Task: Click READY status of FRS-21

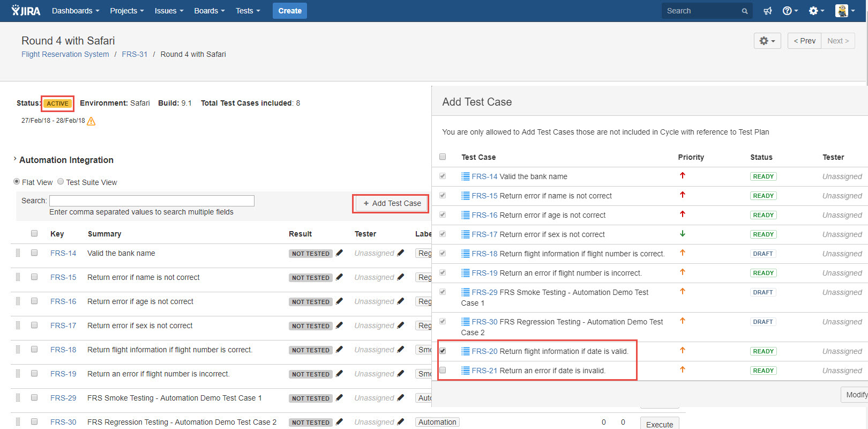Action: point(763,371)
